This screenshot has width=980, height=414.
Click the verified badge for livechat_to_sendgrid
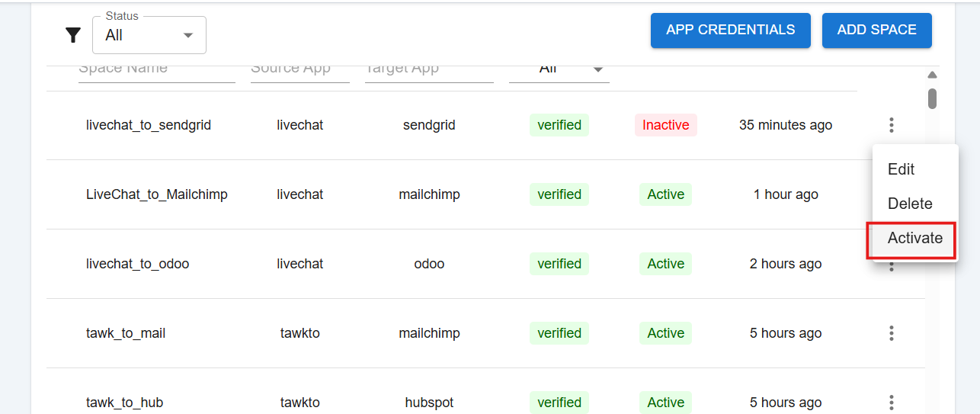click(x=559, y=125)
